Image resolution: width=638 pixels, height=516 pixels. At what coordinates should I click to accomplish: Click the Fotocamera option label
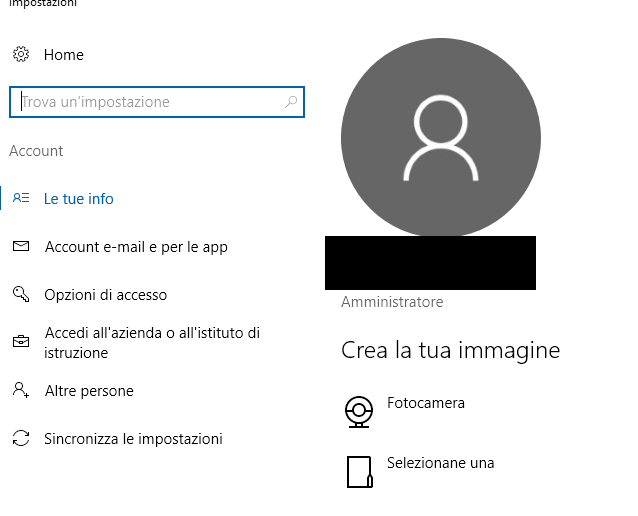(426, 403)
